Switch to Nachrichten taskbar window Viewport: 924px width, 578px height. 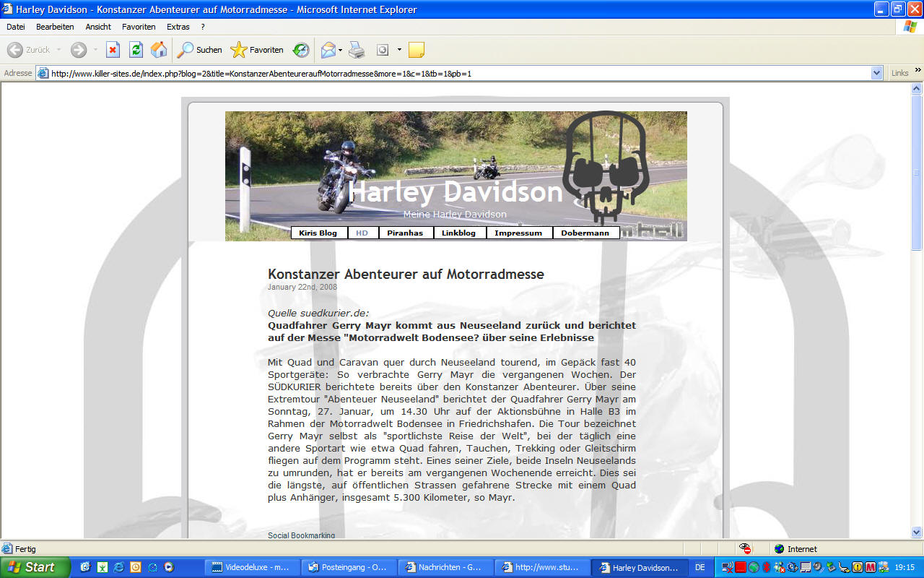(445, 567)
